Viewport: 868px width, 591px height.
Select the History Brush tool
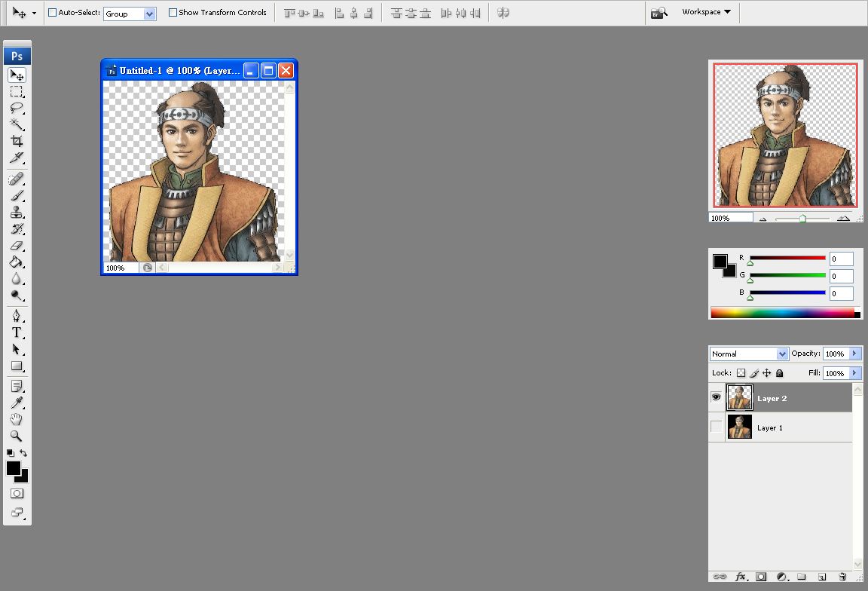pos(17,228)
